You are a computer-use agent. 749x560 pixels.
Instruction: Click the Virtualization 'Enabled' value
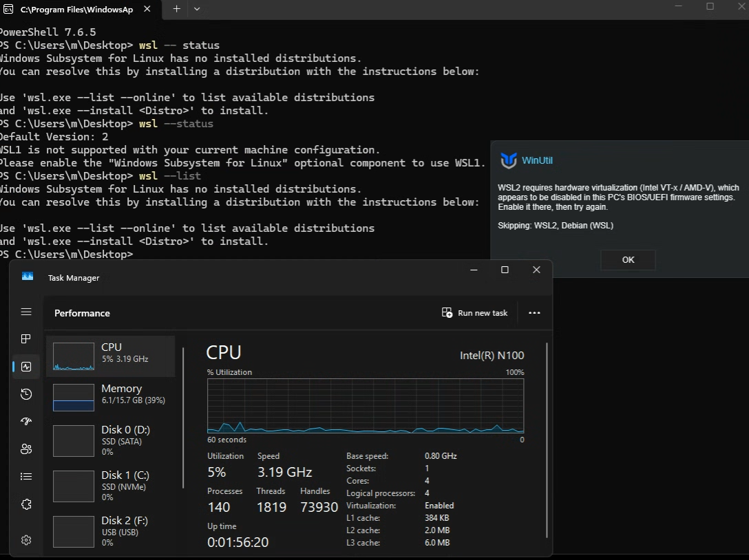pyautogui.click(x=439, y=505)
